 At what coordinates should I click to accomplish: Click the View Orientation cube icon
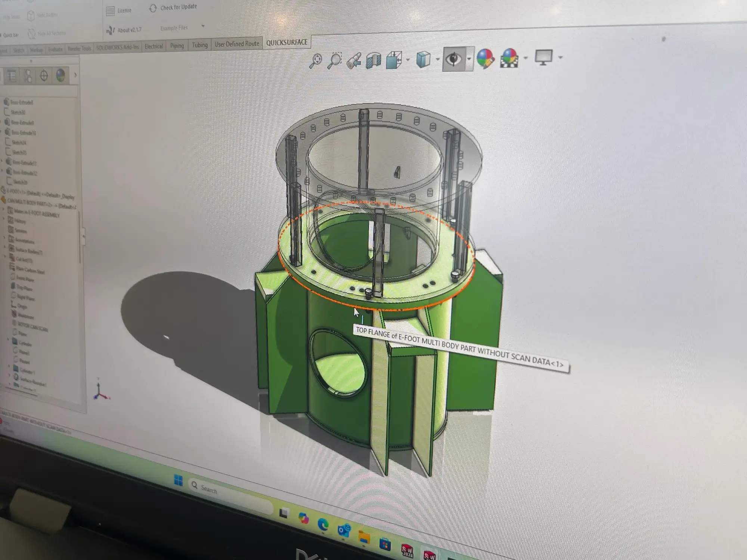(x=394, y=60)
